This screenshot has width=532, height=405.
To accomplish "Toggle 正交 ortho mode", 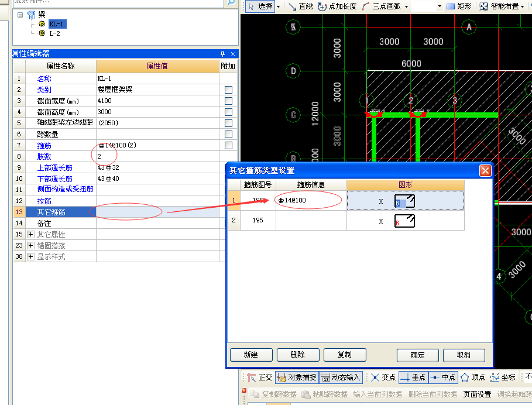I will (x=260, y=377).
